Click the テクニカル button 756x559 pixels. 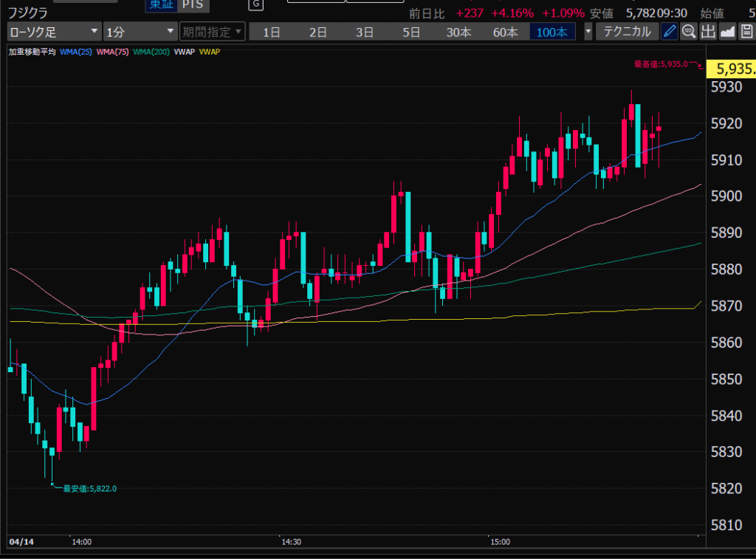click(627, 32)
